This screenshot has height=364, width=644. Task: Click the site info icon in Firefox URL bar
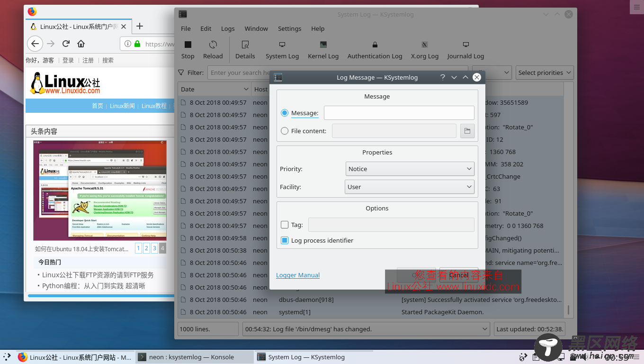coord(128,44)
